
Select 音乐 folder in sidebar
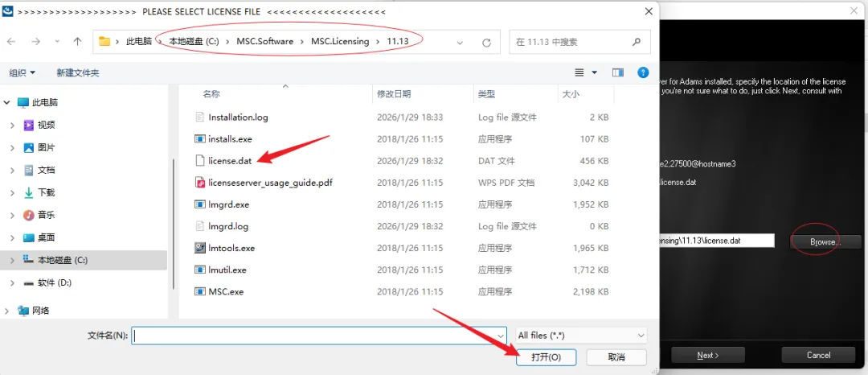46,215
